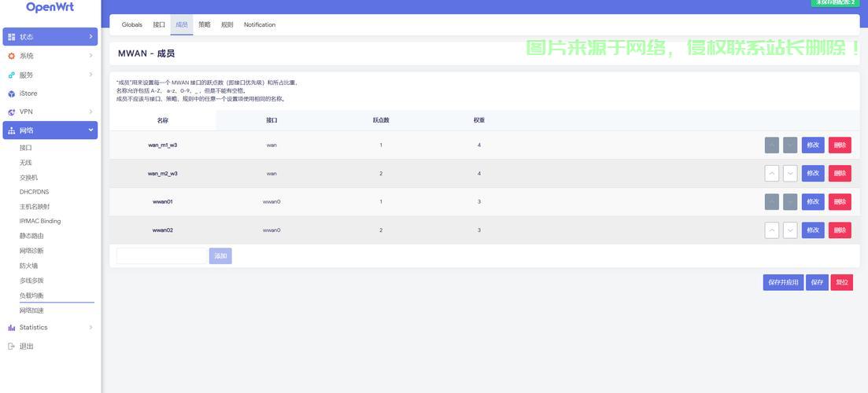Click the System gear icon
Image resolution: width=868 pixels, height=393 pixels.
(x=12, y=56)
